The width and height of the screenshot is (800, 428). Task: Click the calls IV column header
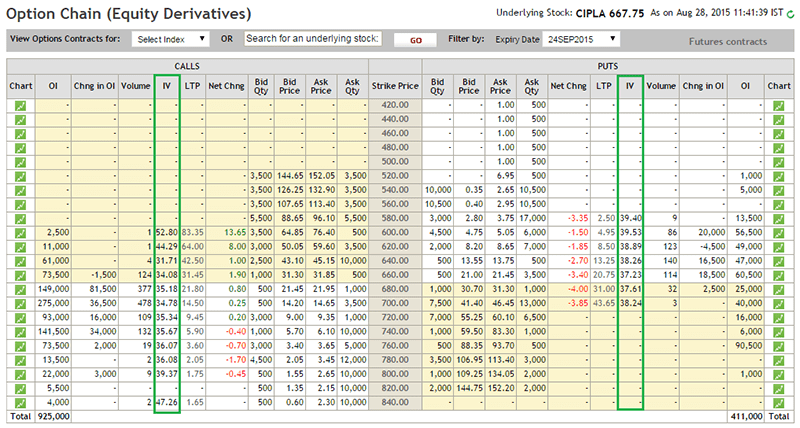click(x=166, y=86)
